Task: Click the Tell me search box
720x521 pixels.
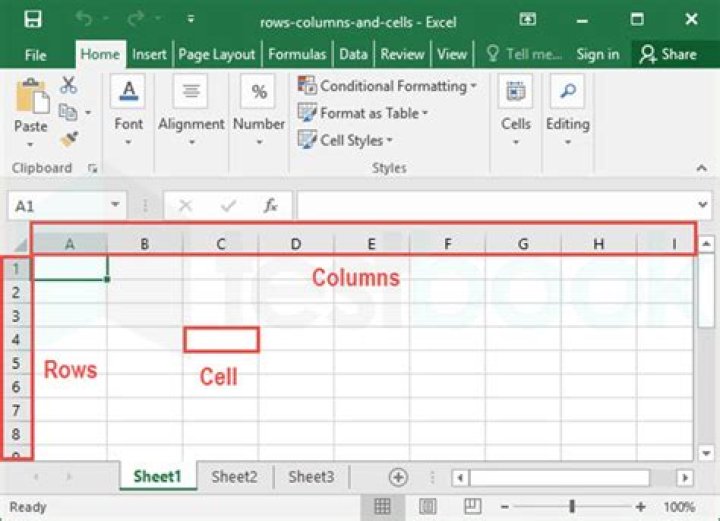Action: tap(524, 54)
